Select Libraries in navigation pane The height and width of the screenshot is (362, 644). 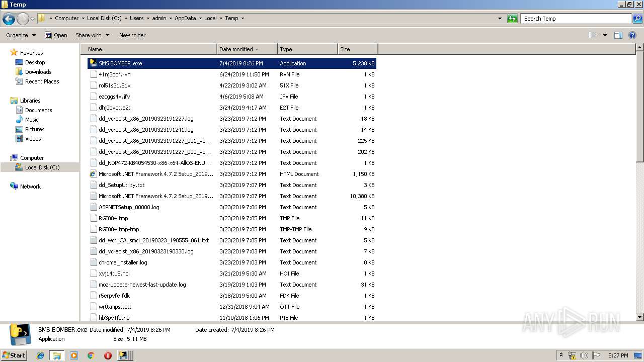point(30,101)
